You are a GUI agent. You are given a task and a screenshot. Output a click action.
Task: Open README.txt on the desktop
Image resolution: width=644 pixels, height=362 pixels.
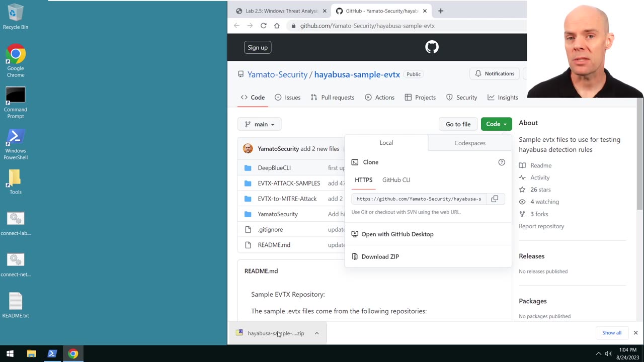[x=16, y=306]
